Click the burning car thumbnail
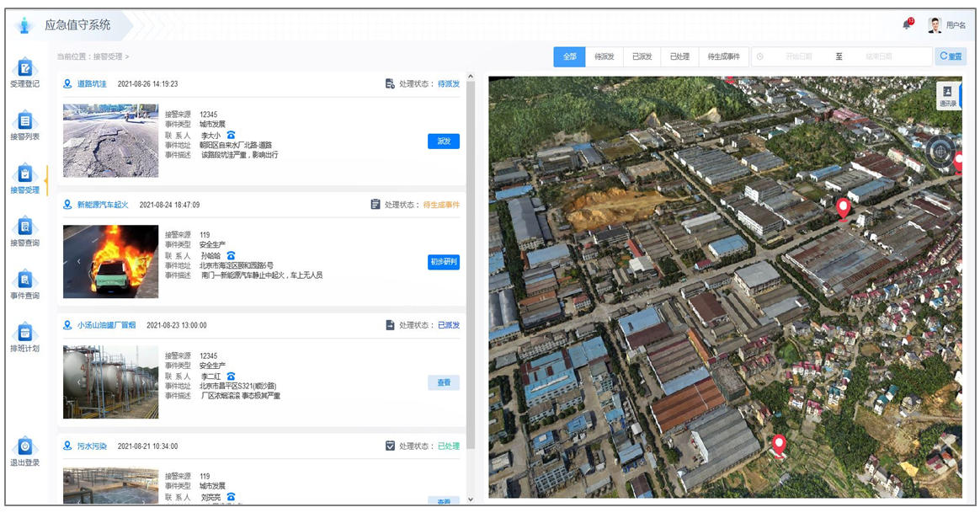The height and width of the screenshot is (518, 980). coord(110,261)
